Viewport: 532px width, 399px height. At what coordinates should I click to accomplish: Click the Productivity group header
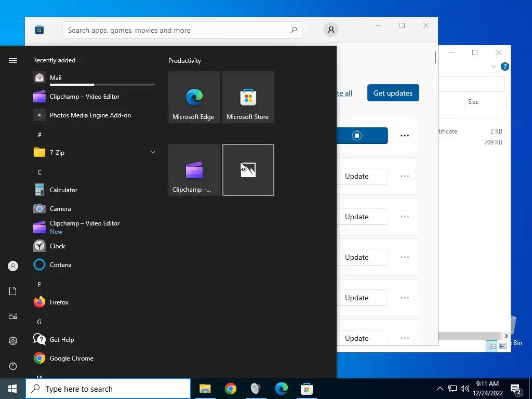tap(184, 61)
